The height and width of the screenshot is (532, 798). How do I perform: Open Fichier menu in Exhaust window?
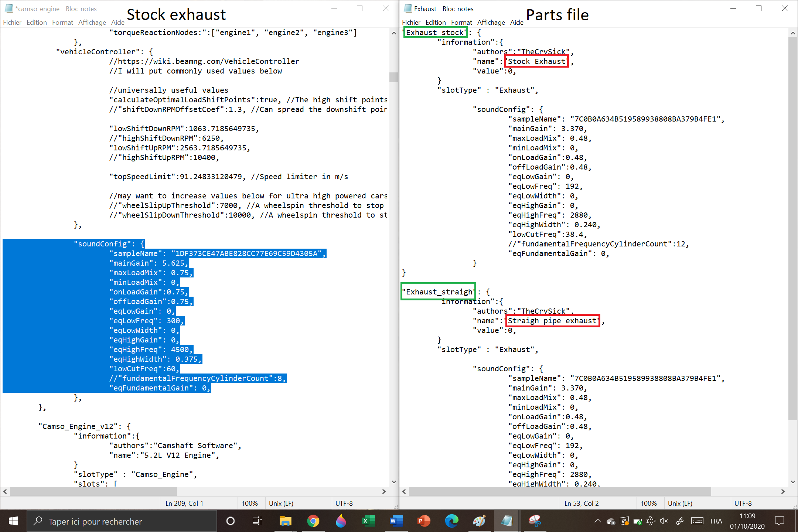(411, 23)
